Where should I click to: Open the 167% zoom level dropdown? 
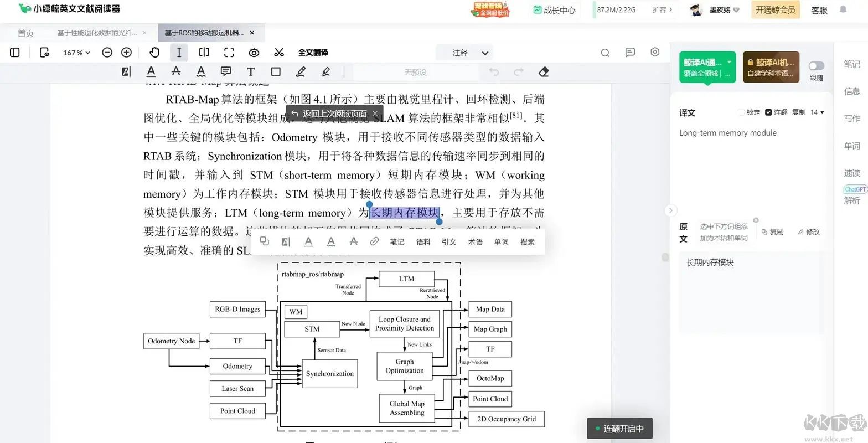76,53
